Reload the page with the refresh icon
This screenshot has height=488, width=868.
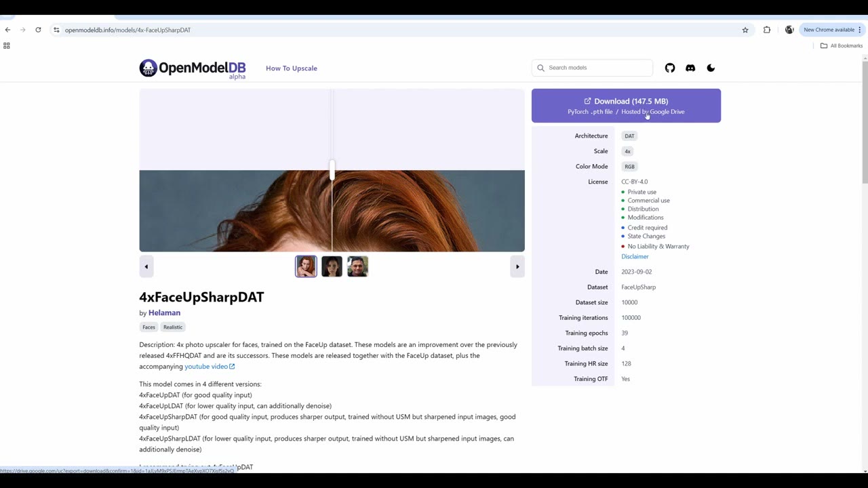pyautogui.click(x=38, y=30)
